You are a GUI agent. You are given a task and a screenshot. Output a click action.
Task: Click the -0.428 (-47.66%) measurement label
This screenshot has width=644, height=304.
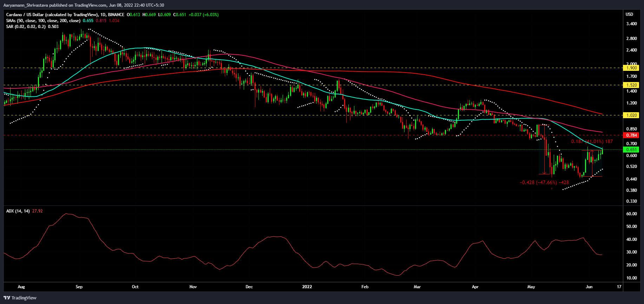544,183
